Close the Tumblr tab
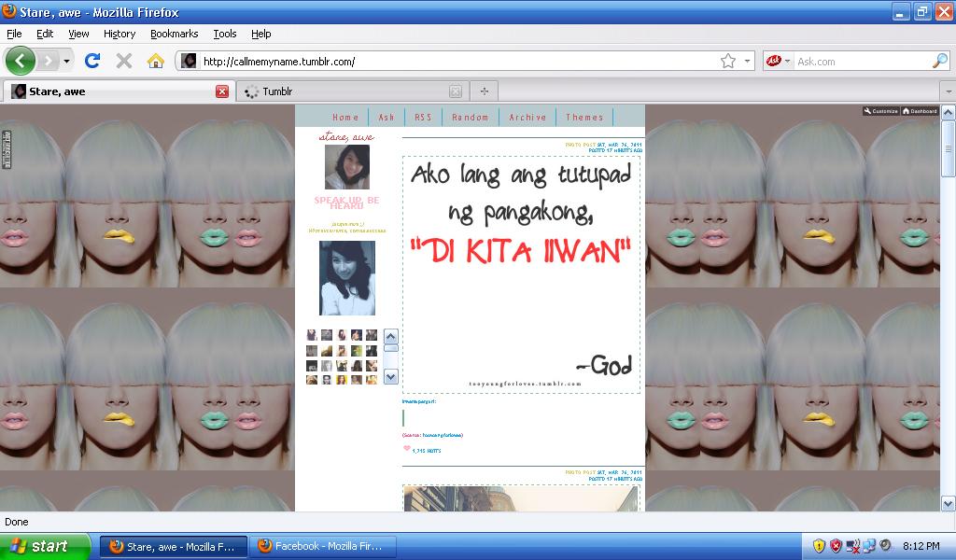The width and height of the screenshot is (956, 560). point(456,91)
